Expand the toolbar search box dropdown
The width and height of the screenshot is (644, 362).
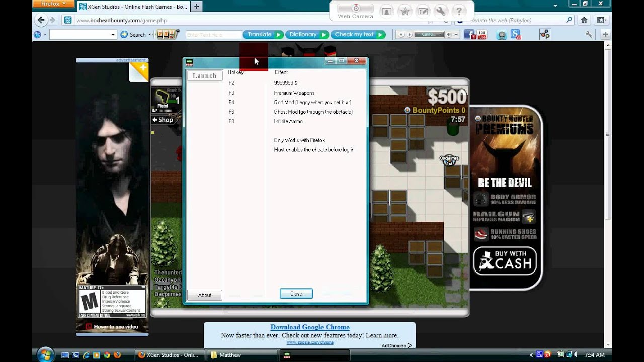point(113,34)
